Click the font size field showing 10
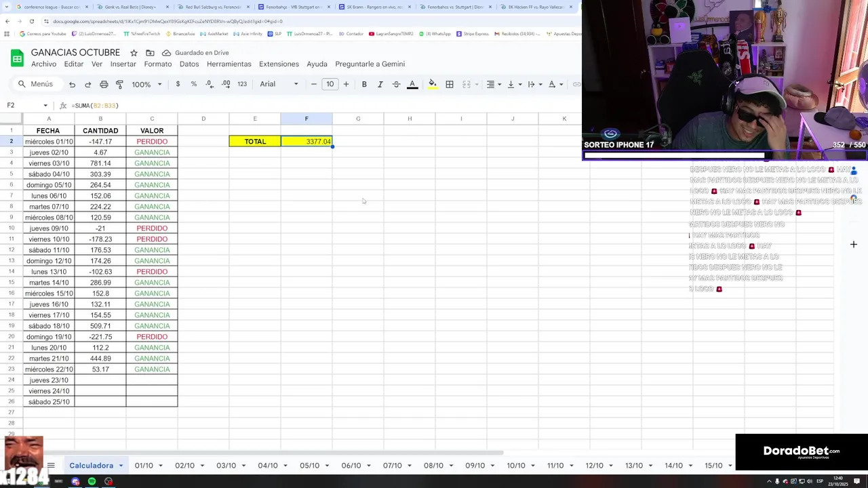 [330, 84]
